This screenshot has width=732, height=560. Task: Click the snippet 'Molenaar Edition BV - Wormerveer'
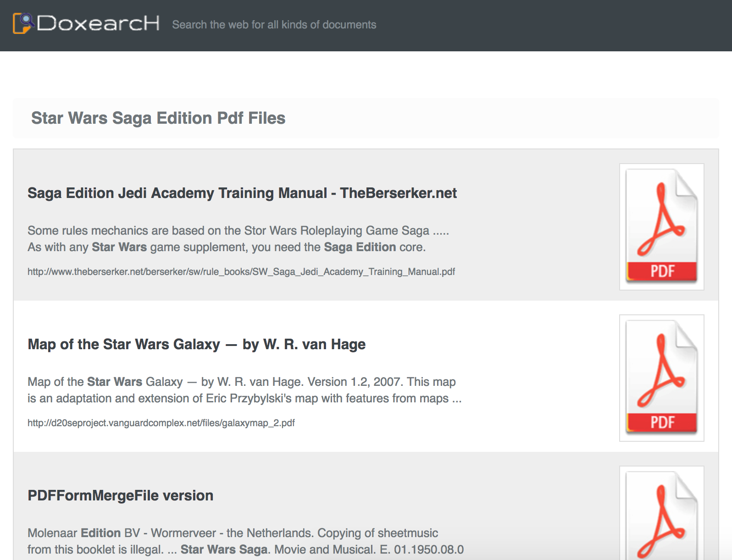point(233,533)
